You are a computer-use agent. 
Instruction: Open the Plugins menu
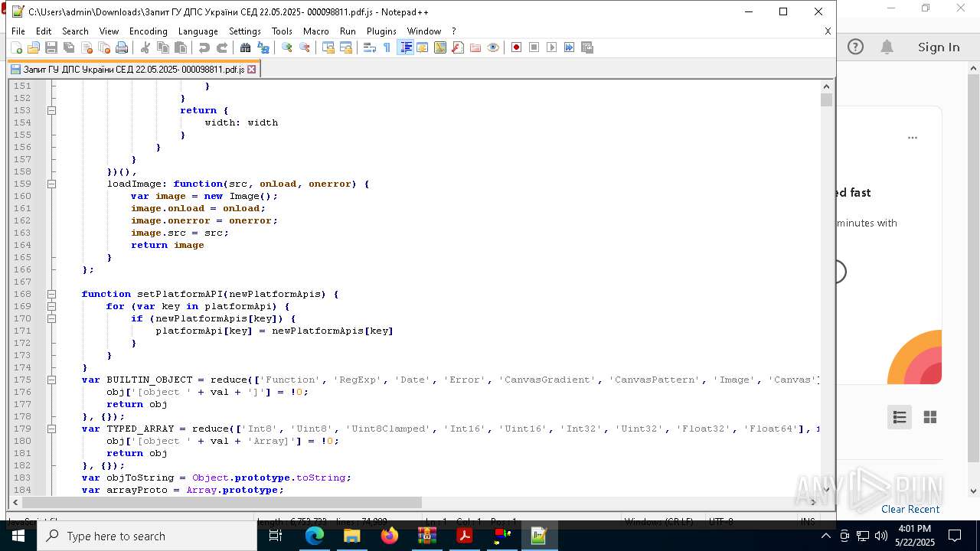point(381,31)
